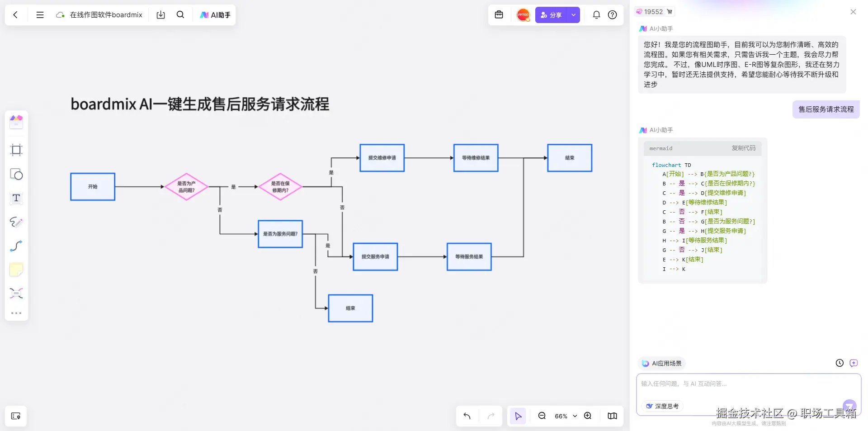Select the 等待服务结果 node
Viewport: 868px width, 431px height.
pos(469,256)
